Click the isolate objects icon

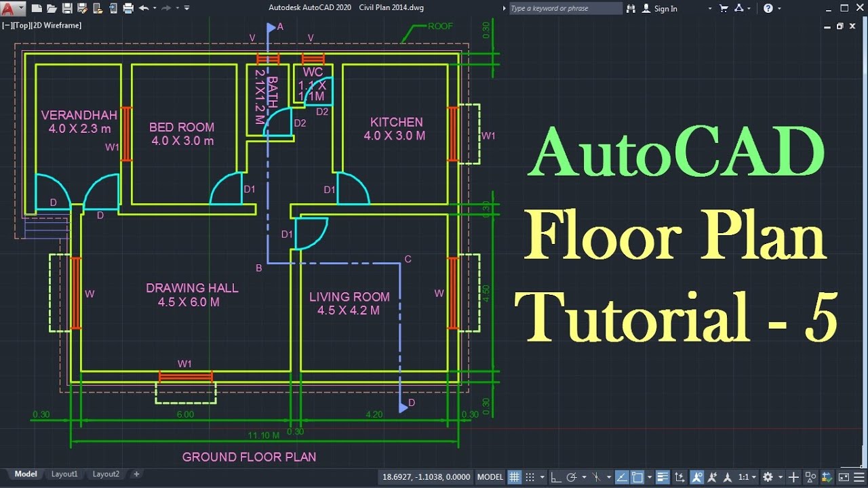pyautogui.click(x=810, y=477)
